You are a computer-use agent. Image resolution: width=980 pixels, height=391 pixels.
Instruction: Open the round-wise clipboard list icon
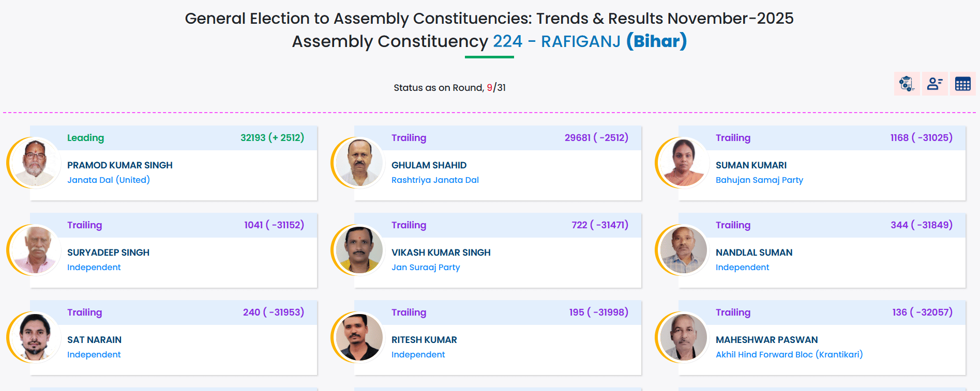(907, 84)
